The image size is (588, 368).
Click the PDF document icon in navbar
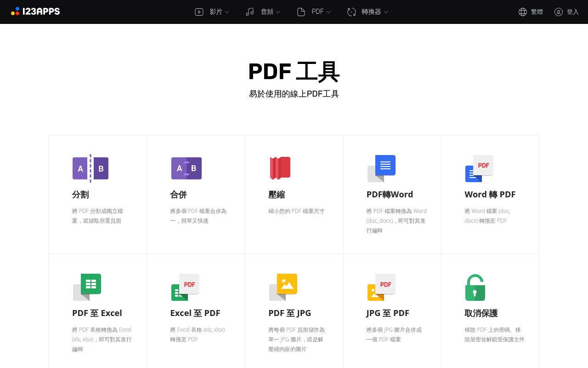tap(301, 12)
